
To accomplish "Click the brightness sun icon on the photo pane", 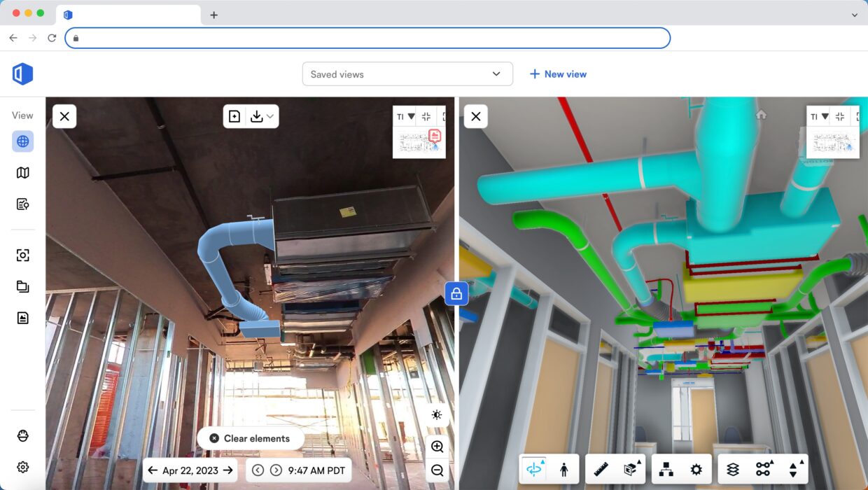I will point(437,414).
